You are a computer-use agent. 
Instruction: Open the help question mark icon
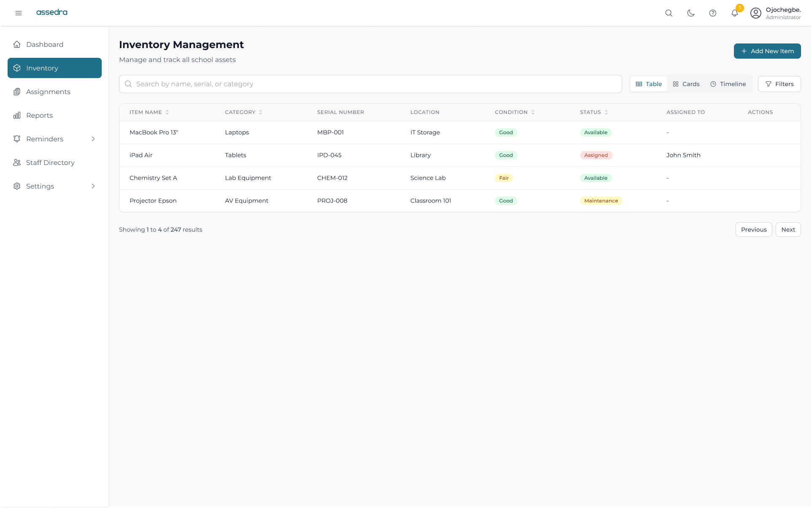tap(713, 13)
